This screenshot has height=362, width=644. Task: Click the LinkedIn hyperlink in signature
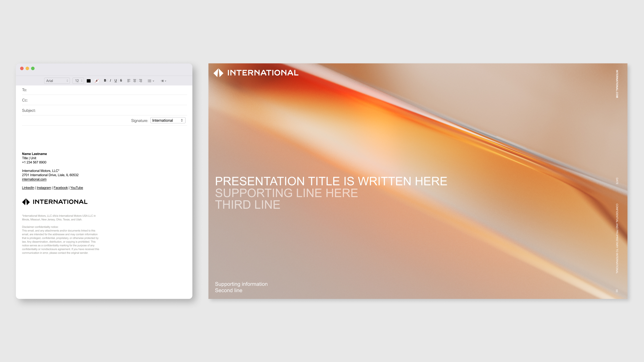click(28, 187)
